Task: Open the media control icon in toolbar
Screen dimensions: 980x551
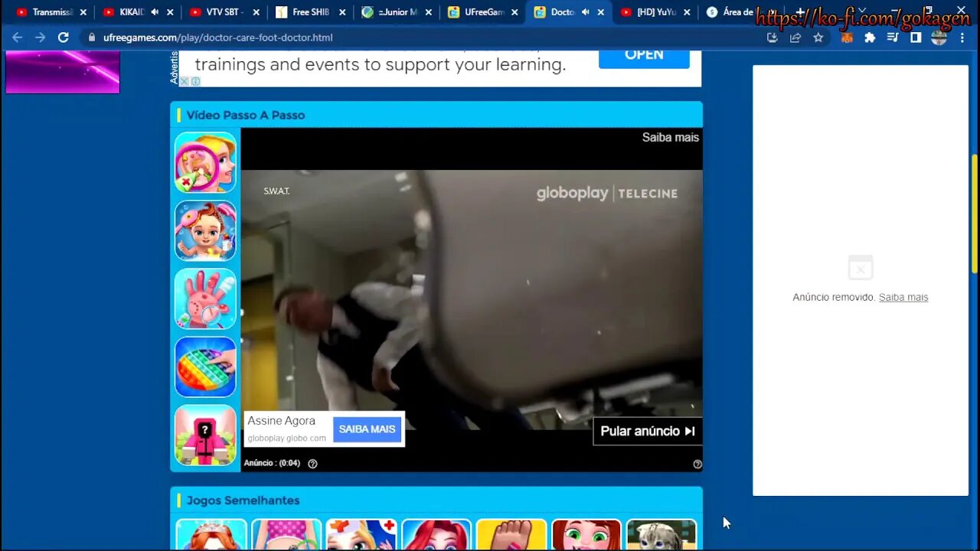Action: pos(893,37)
